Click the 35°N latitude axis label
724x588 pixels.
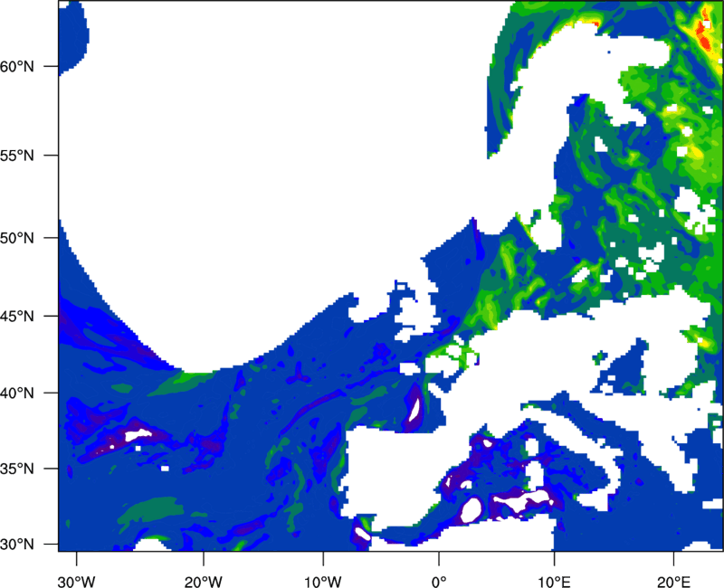point(17,469)
